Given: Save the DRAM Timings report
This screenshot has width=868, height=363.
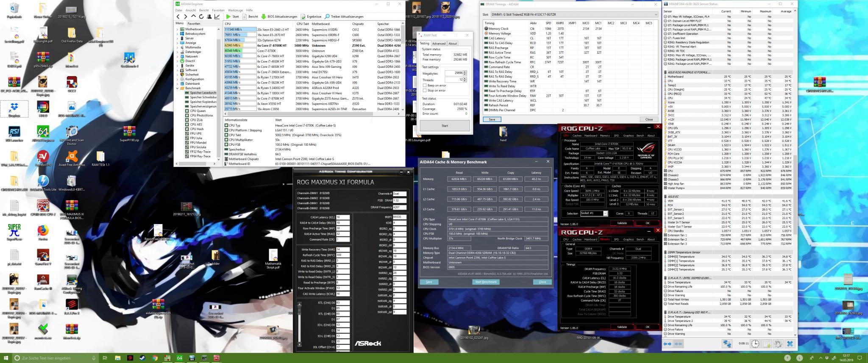Looking at the screenshot, I should coord(492,119).
